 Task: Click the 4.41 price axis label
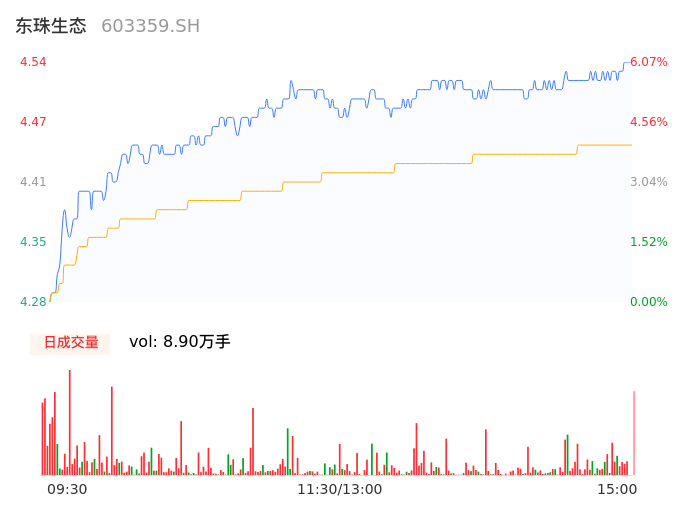pyautogui.click(x=33, y=182)
